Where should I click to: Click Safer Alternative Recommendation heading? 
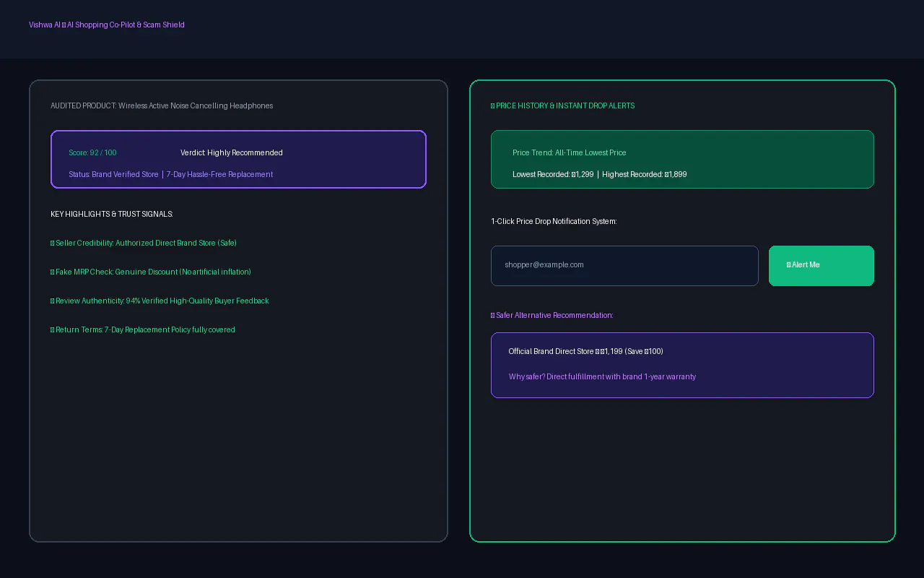pyautogui.click(x=552, y=315)
